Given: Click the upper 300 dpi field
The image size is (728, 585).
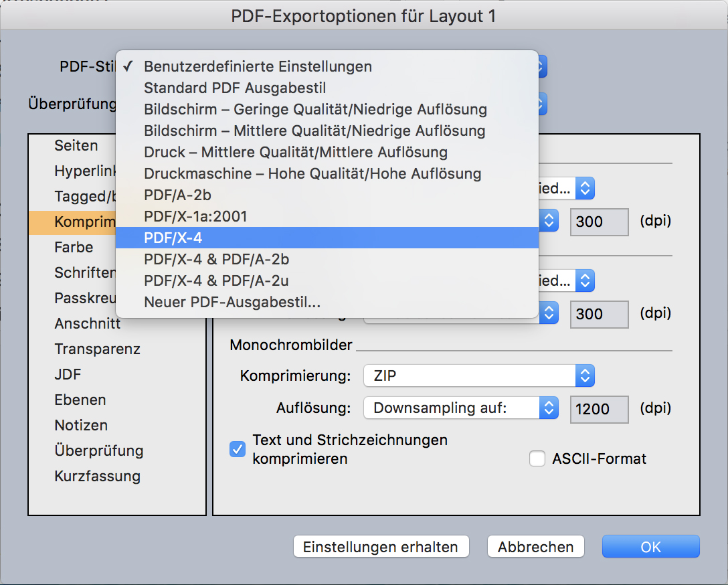Looking at the screenshot, I should (x=599, y=222).
